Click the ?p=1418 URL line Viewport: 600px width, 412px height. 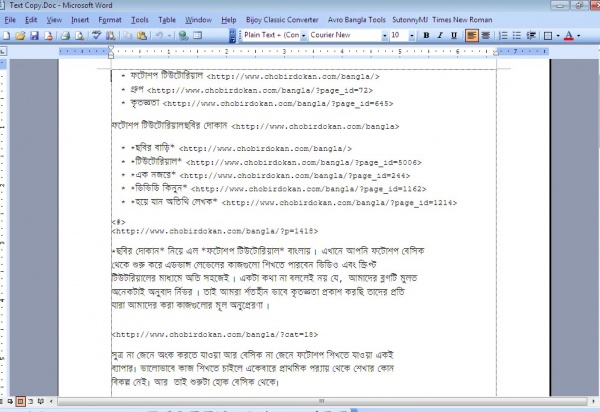point(215,231)
